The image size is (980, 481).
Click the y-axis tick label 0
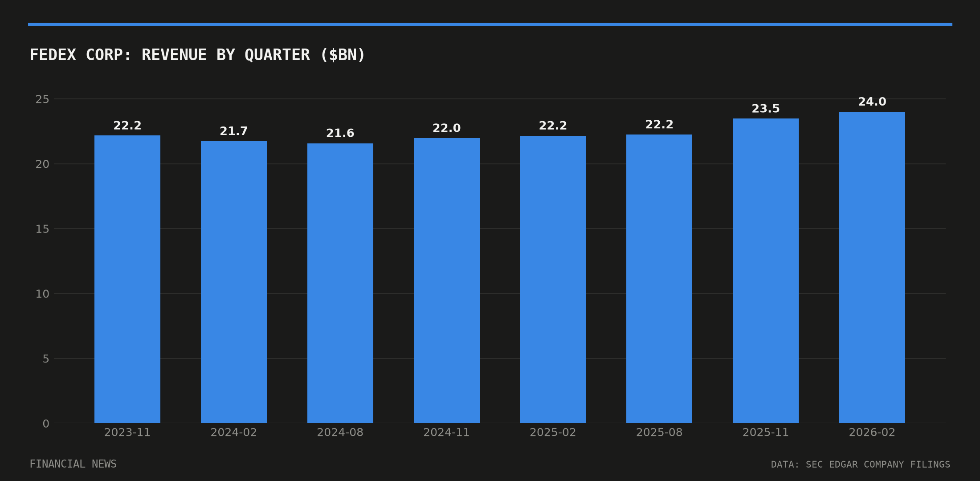46,424
